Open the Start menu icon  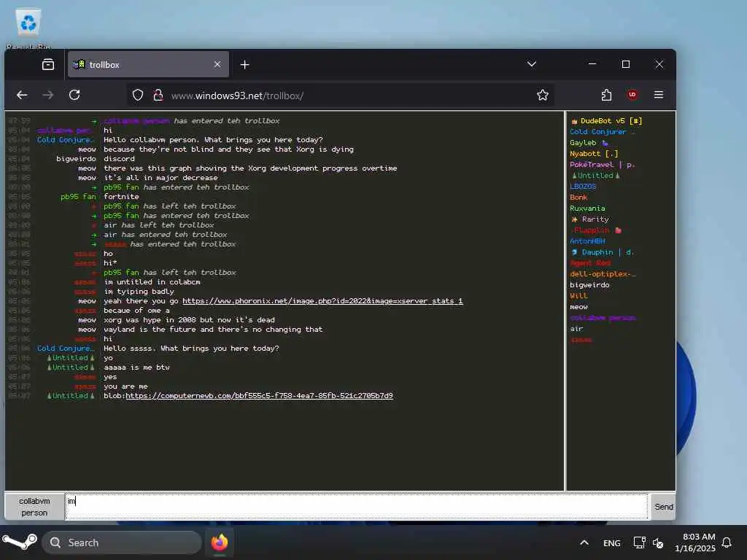[20, 542]
